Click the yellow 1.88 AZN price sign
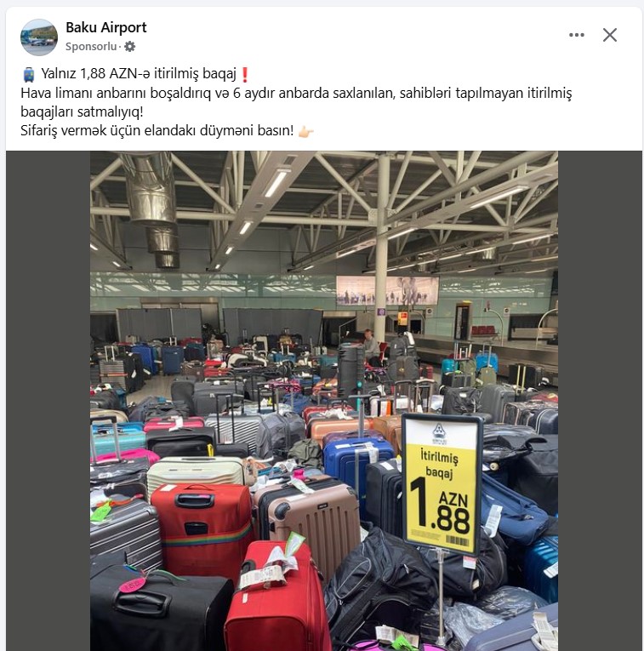The image size is (644, 651). (x=442, y=484)
